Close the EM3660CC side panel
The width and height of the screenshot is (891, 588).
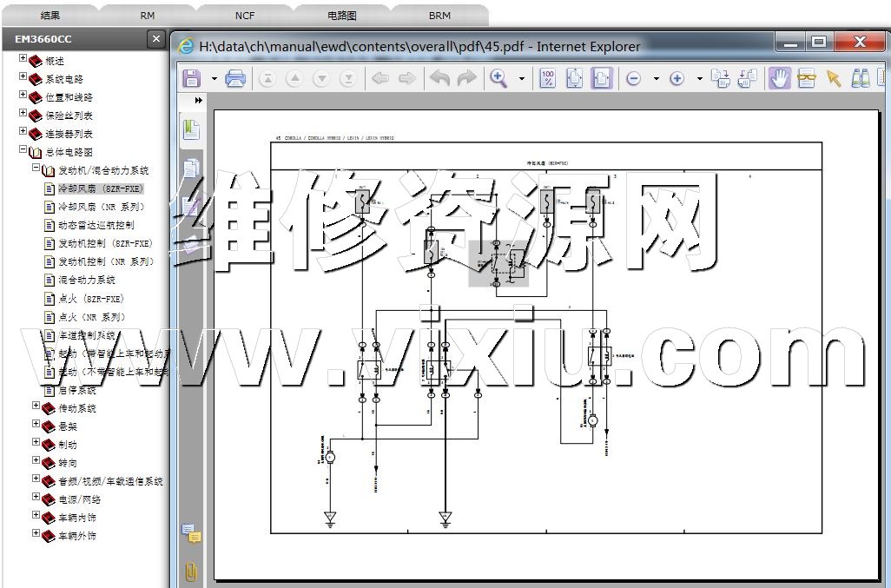(155, 39)
